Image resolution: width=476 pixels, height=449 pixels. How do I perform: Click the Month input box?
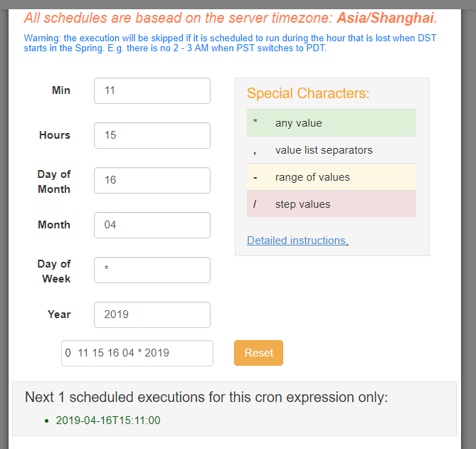click(152, 225)
